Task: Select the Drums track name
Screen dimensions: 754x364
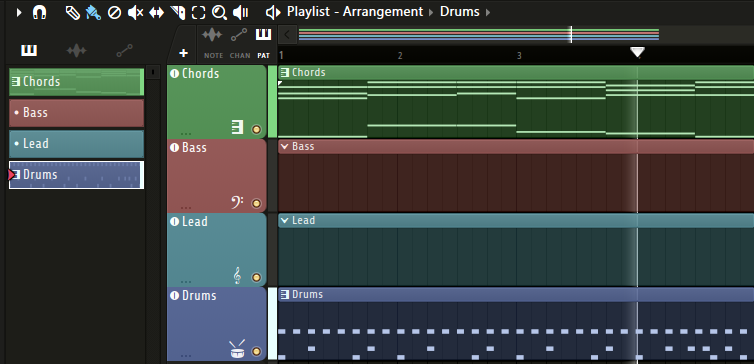Action: [x=199, y=296]
